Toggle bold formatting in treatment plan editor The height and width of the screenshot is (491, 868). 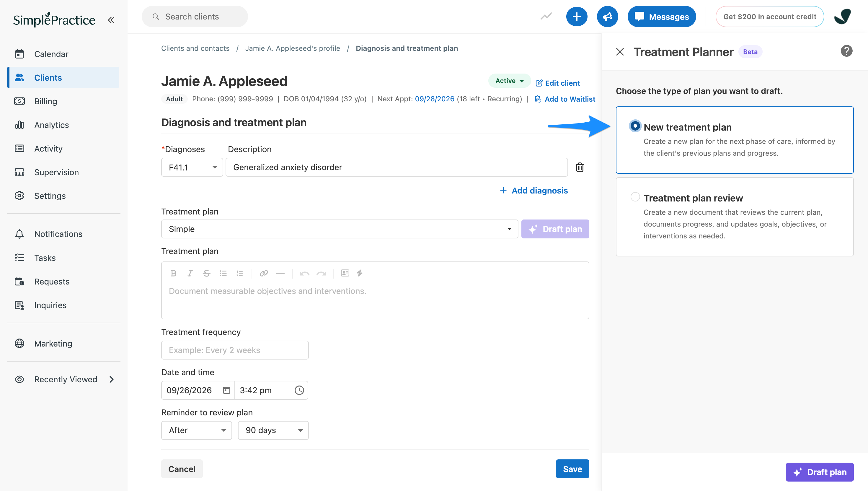[174, 273]
